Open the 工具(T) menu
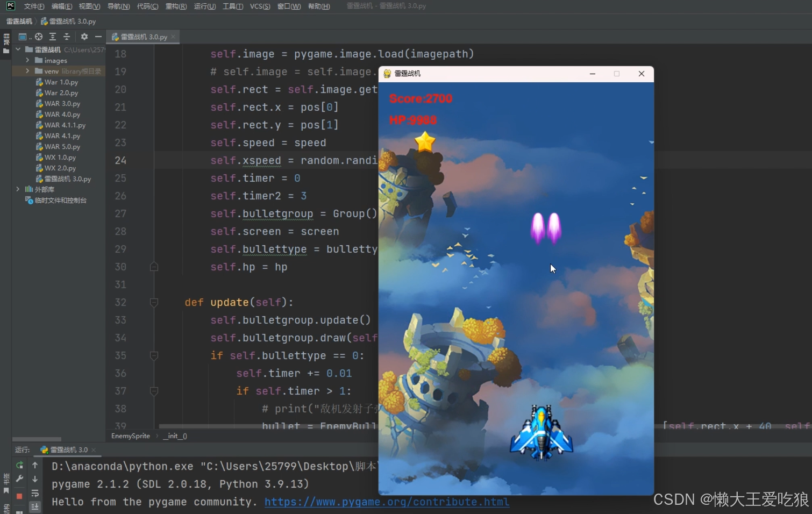 click(x=233, y=6)
